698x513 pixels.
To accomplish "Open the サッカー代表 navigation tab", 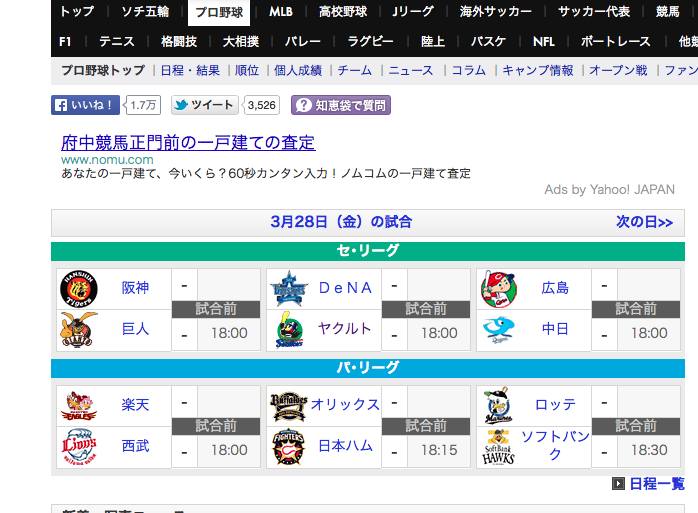I will pyautogui.click(x=594, y=12).
